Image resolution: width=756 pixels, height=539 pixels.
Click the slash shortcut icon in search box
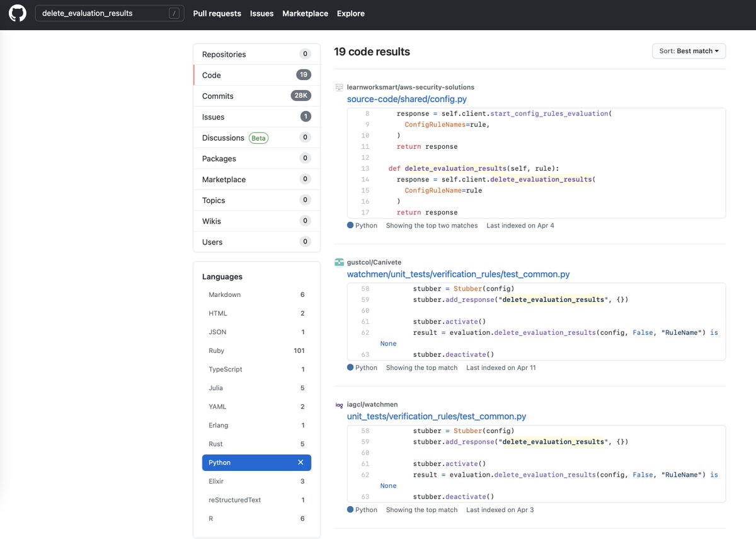coord(174,13)
